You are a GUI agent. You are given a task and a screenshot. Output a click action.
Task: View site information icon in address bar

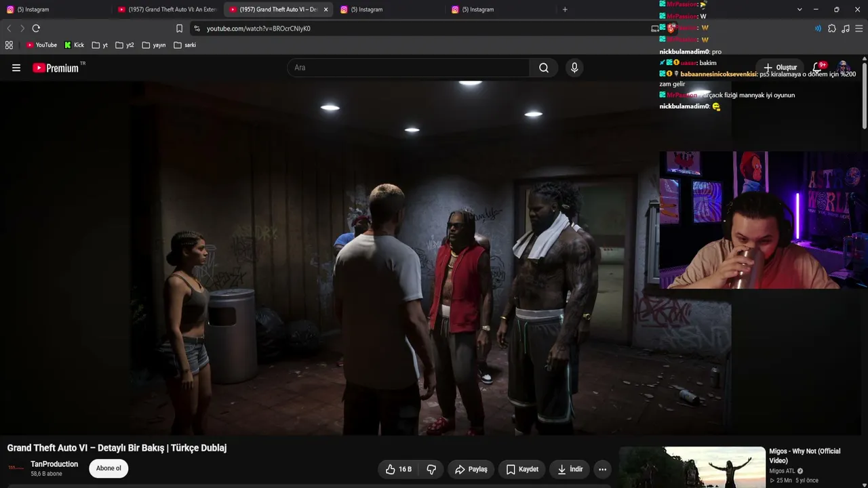tap(197, 28)
